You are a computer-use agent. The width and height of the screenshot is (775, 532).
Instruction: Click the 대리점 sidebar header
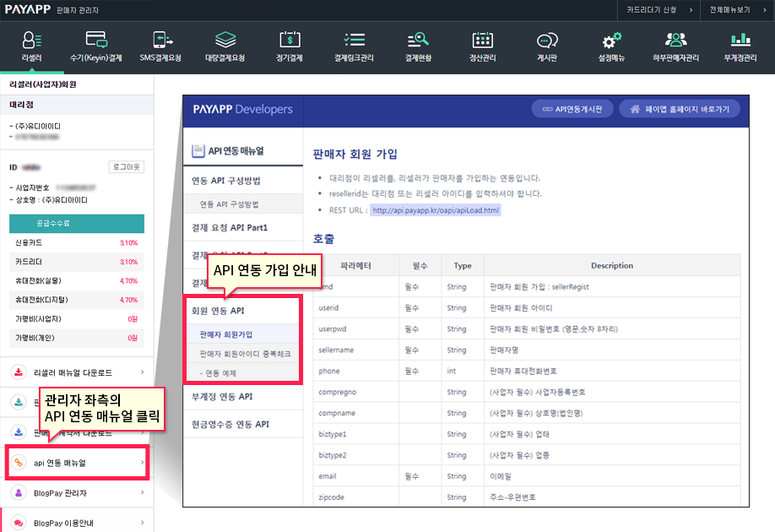77,105
